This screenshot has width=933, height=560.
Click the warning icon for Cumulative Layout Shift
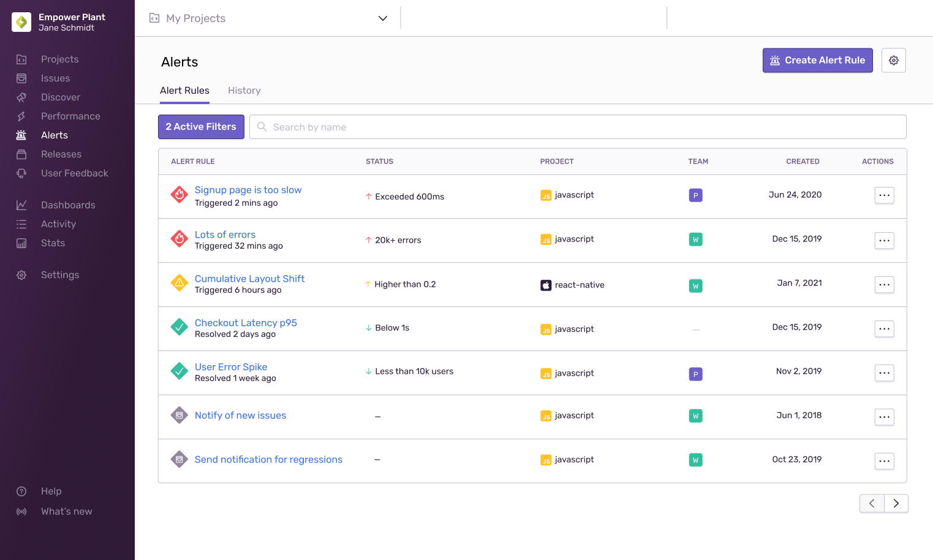pos(179,283)
